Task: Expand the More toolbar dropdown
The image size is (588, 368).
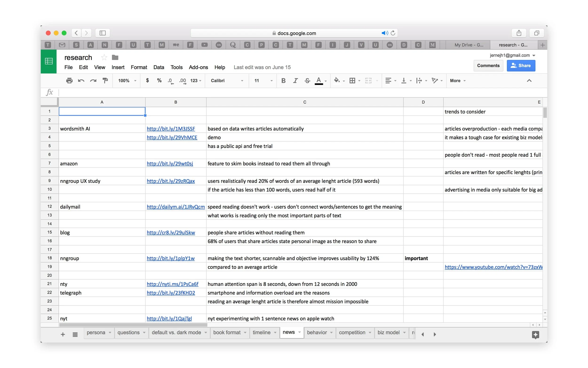Action: pos(457,81)
